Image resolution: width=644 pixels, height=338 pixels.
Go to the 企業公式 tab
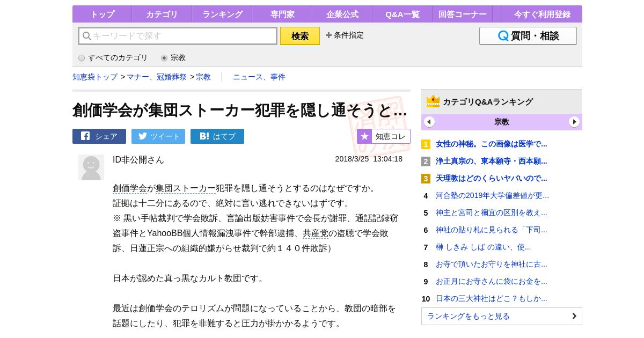pyautogui.click(x=342, y=14)
